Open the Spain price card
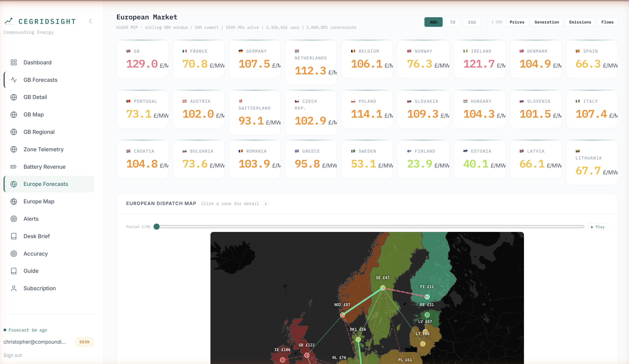The width and height of the screenshot is (629, 364). [x=592, y=59]
